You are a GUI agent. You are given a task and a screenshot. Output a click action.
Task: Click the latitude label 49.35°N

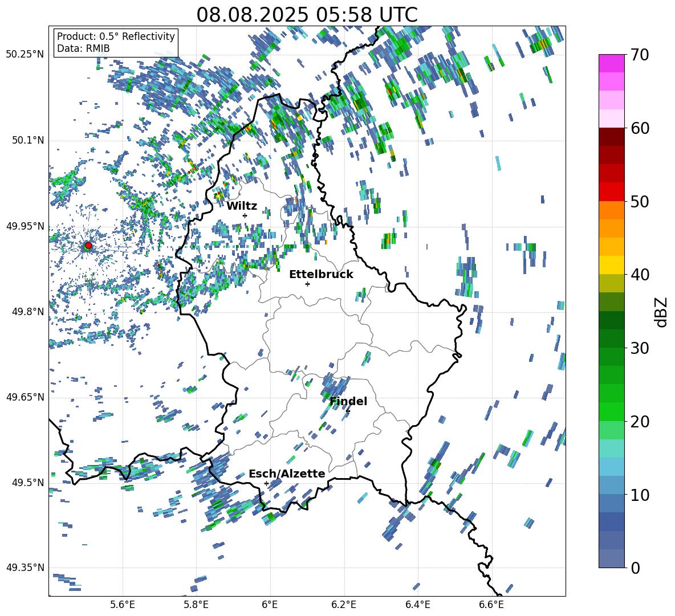pos(25,568)
